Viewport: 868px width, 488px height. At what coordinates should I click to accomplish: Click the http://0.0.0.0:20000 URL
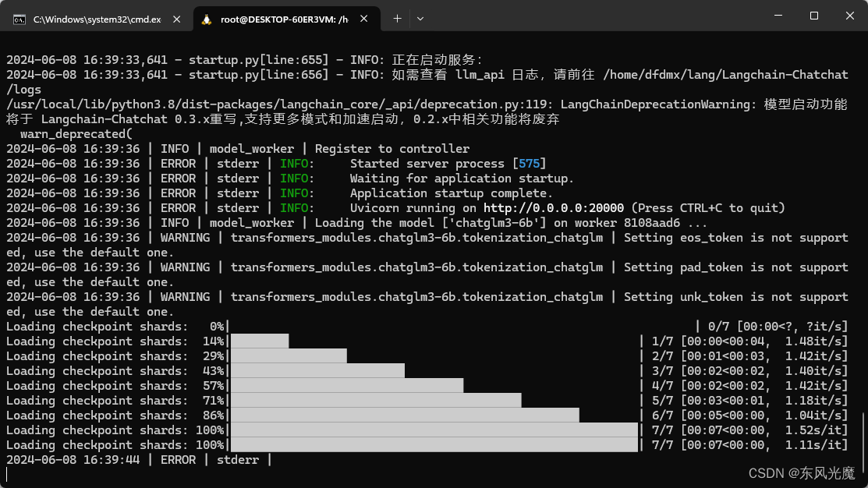[x=554, y=208]
